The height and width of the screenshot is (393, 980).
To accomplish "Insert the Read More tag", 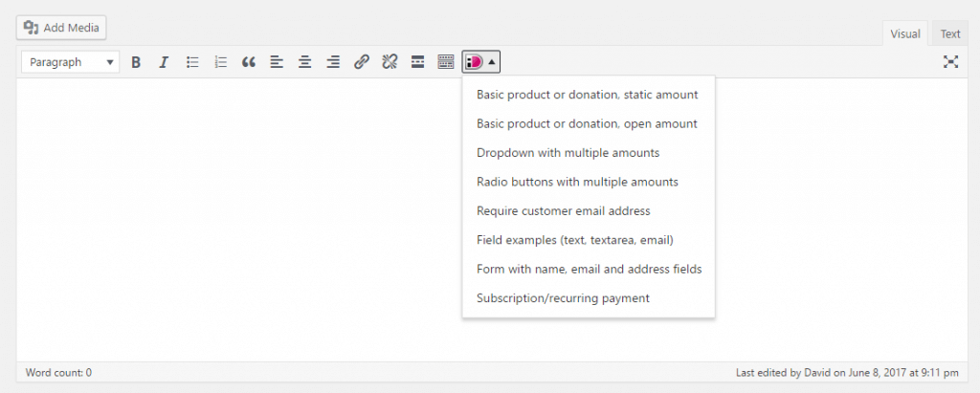I will click(417, 62).
